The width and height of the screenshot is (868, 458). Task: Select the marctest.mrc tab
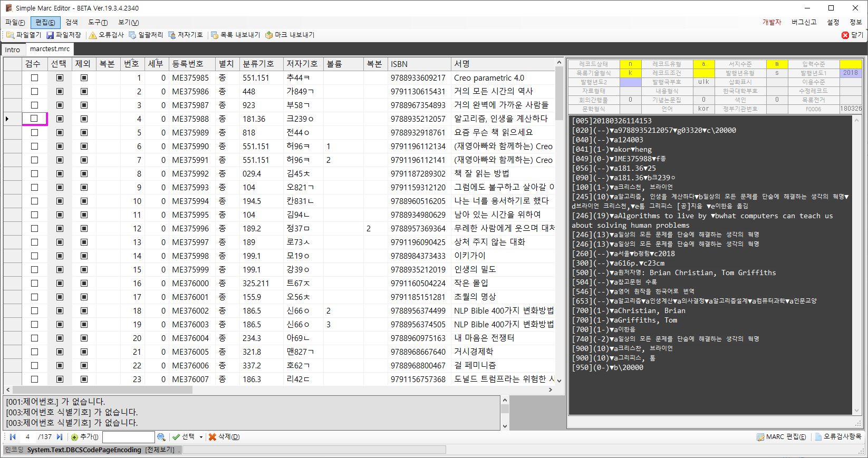[x=50, y=49]
